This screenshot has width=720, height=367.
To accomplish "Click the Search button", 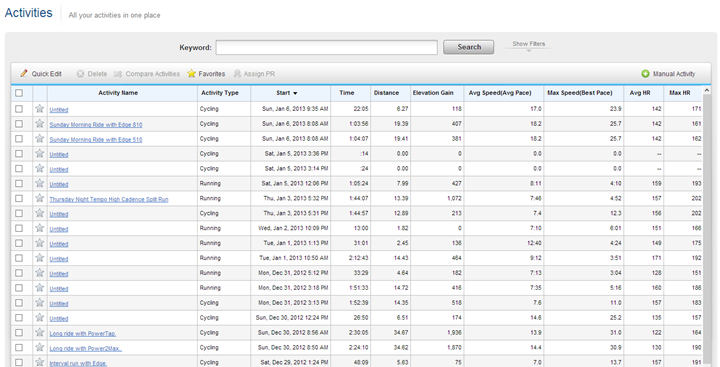I will [468, 47].
